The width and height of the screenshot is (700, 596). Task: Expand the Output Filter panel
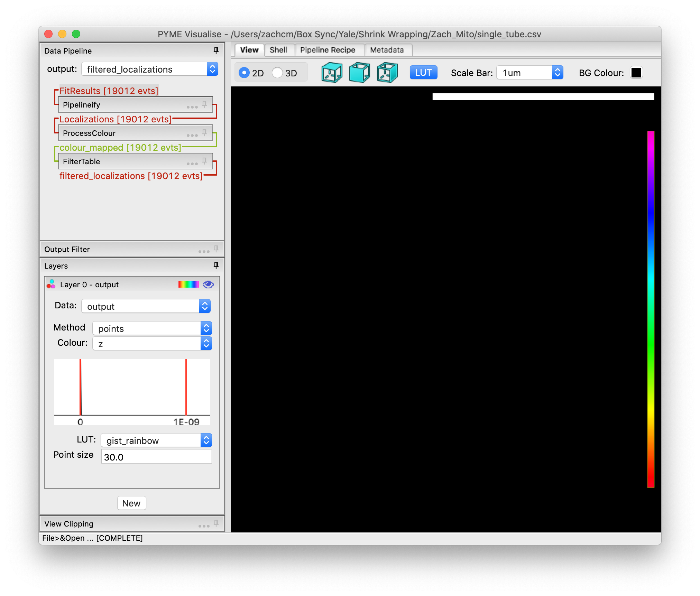coord(67,249)
